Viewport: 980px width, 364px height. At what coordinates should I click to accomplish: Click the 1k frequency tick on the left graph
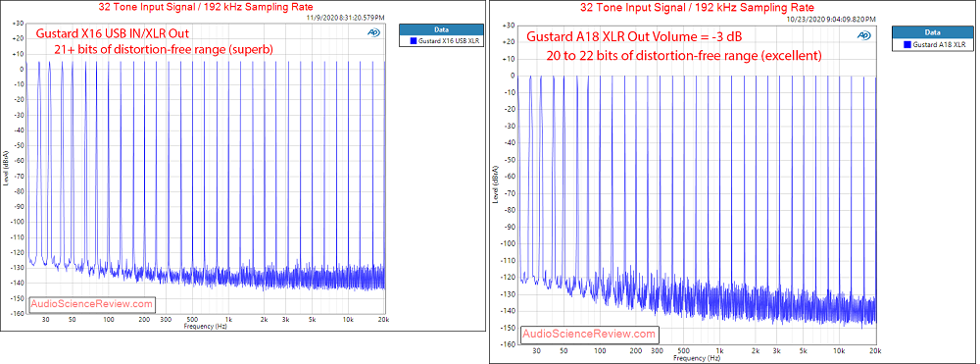[x=229, y=319]
